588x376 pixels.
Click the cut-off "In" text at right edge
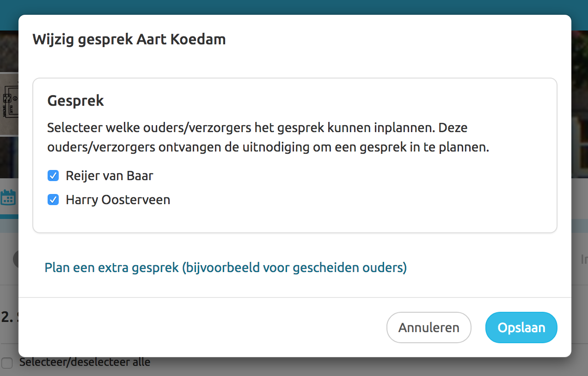tap(583, 260)
